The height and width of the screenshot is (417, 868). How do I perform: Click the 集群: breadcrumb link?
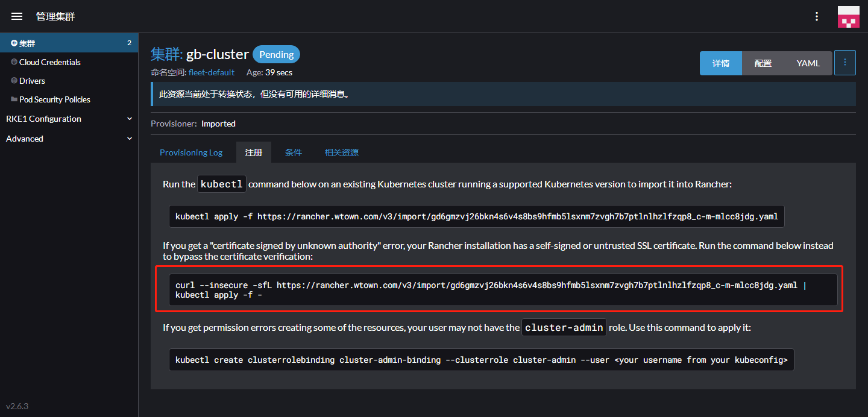[167, 54]
